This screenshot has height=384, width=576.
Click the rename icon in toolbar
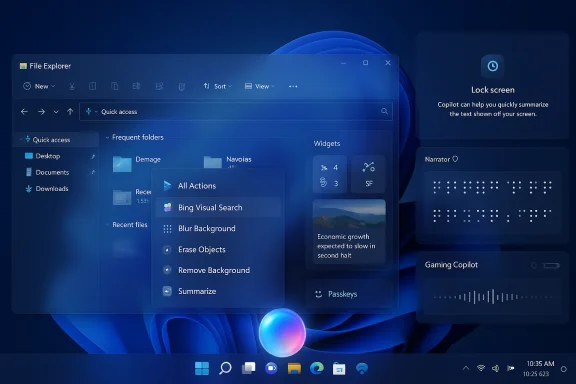(x=136, y=86)
